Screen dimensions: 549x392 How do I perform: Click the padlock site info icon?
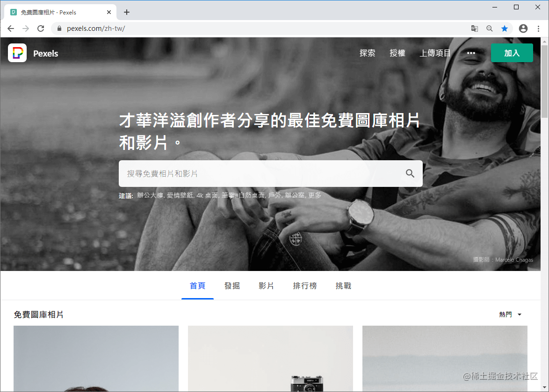[x=59, y=29]
